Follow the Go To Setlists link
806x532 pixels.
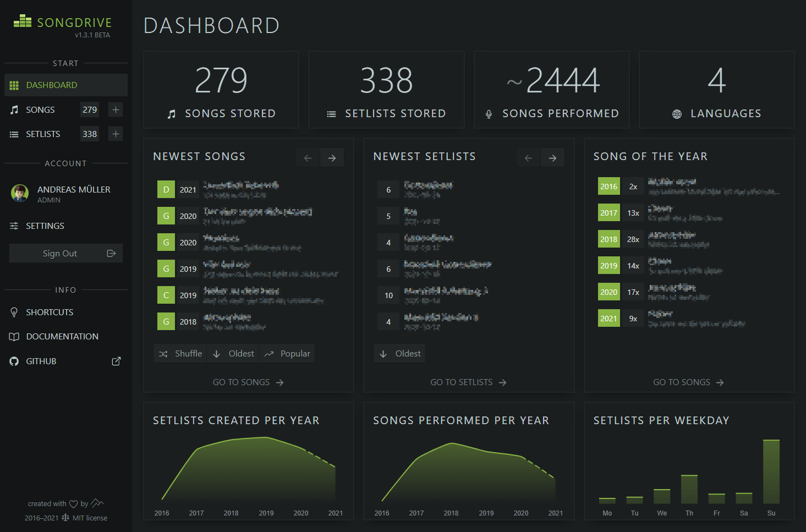tap(468, 382)
